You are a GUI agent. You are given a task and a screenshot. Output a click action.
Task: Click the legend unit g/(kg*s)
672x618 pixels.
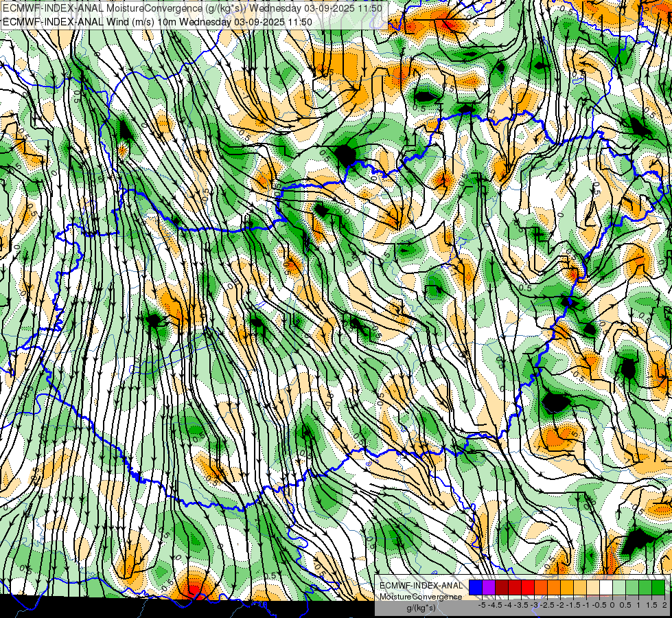[421, 608]
